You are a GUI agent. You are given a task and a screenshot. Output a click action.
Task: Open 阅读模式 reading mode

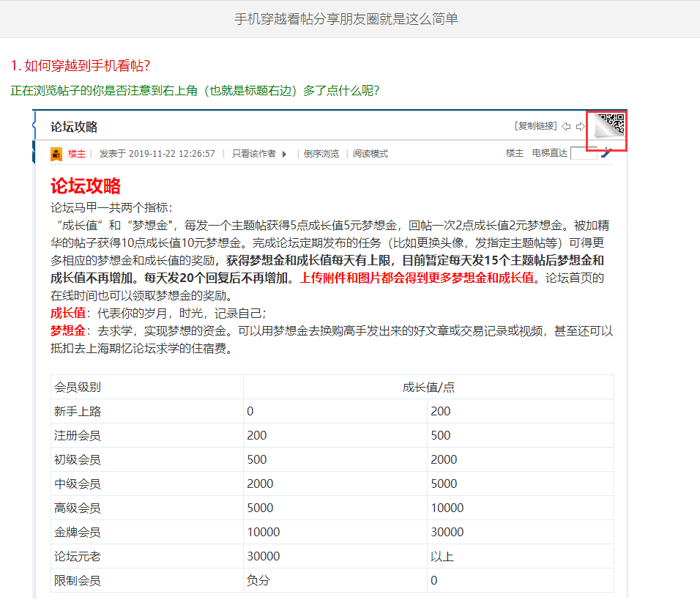(x=371, y=154)
